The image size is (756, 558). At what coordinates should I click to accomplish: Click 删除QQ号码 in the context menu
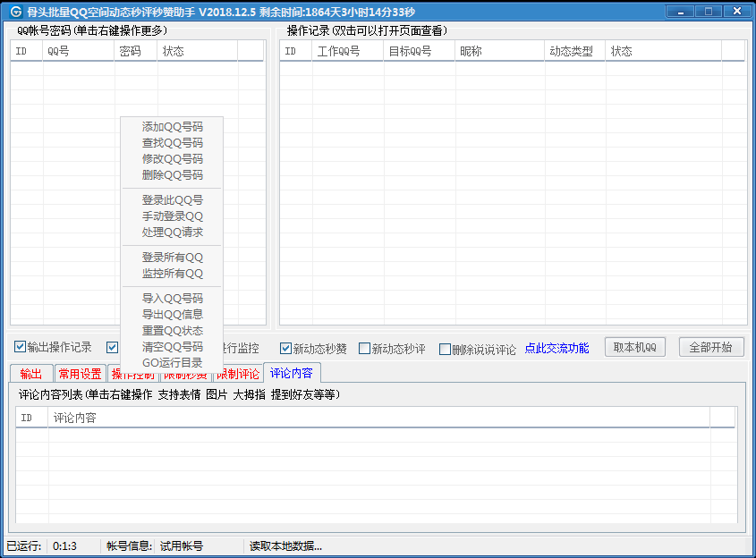[172, 175]
